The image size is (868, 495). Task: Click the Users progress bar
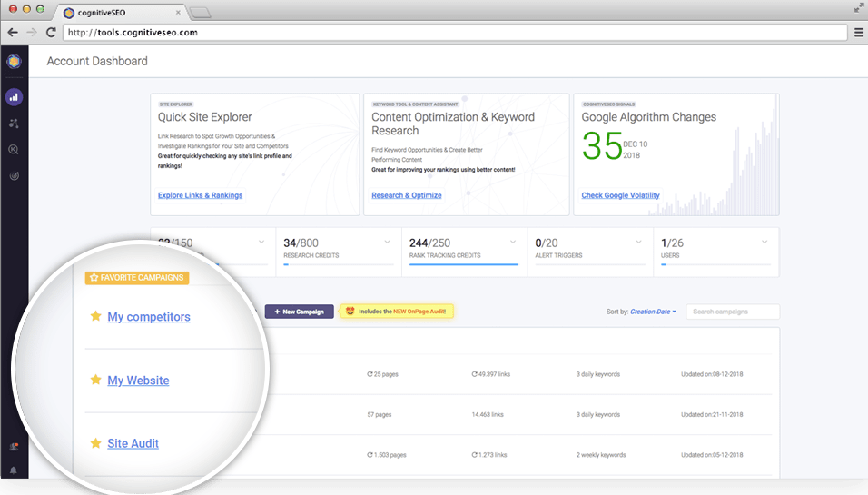pyautogui.click(x=715, y=264)
